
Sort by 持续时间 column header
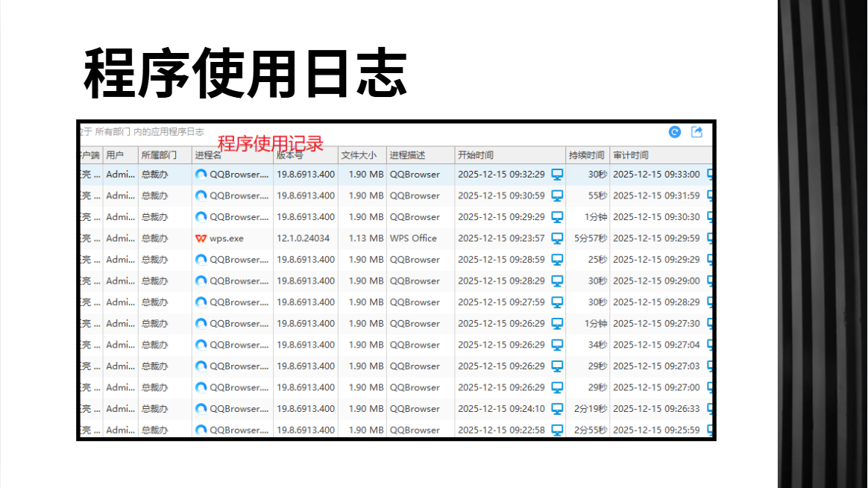(x=588, y=155)
